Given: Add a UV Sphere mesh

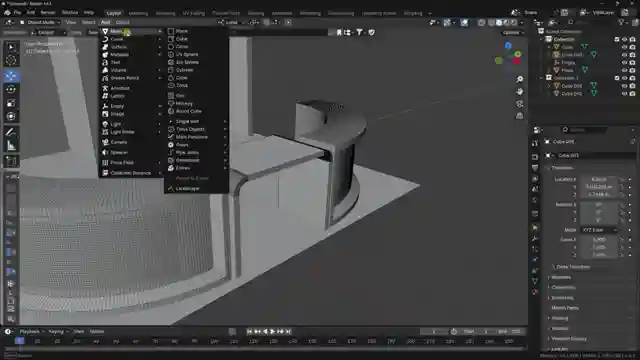Looking at the screenshot, I should (x=196, y=54).
